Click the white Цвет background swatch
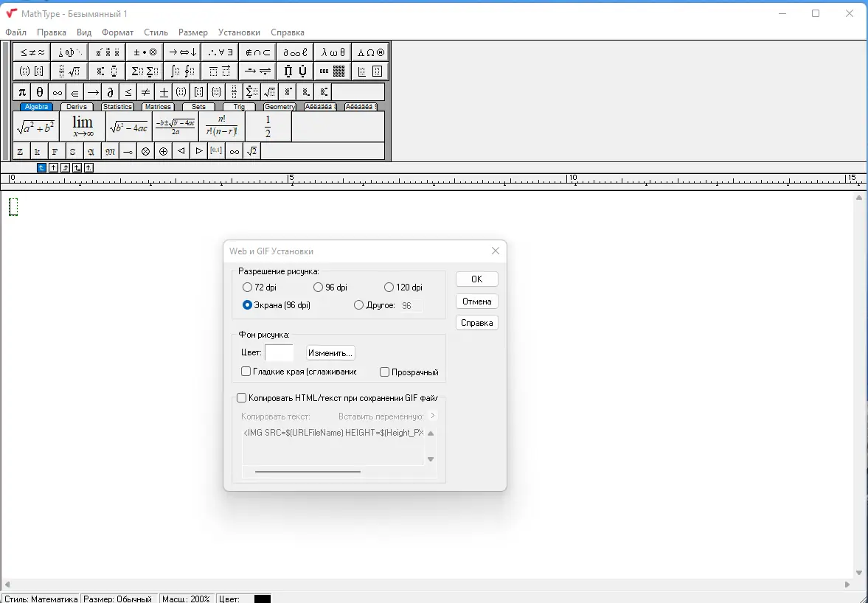Image resolution: width=868 pixels, height=603 pixels. point(279,352)
